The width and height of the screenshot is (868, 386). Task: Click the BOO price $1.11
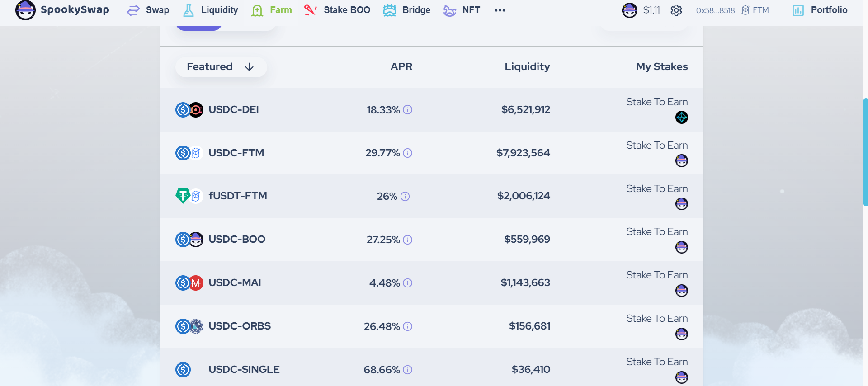[x=651, y=10]
